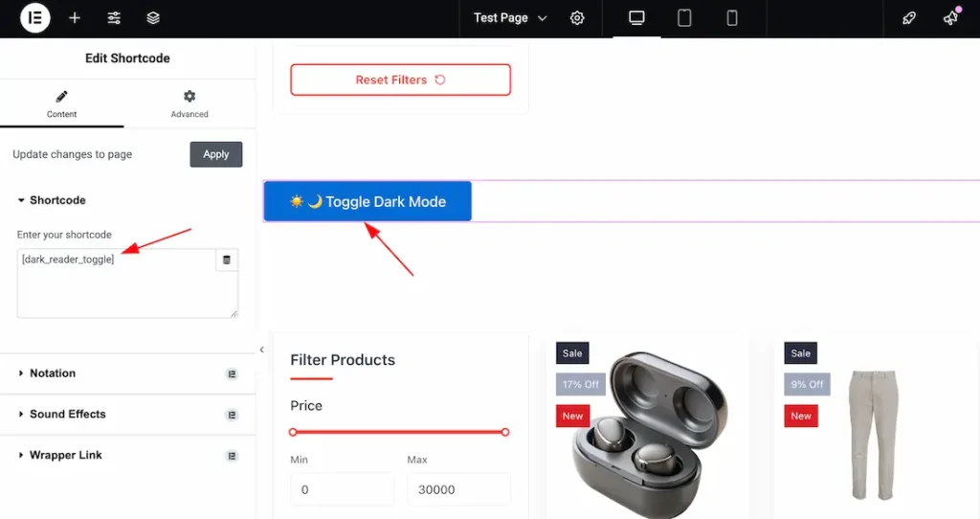Image resolution: width=980 pixels, height=519 pixels.
Task: Open Page Settings gear icon
Action: [577, 18]
